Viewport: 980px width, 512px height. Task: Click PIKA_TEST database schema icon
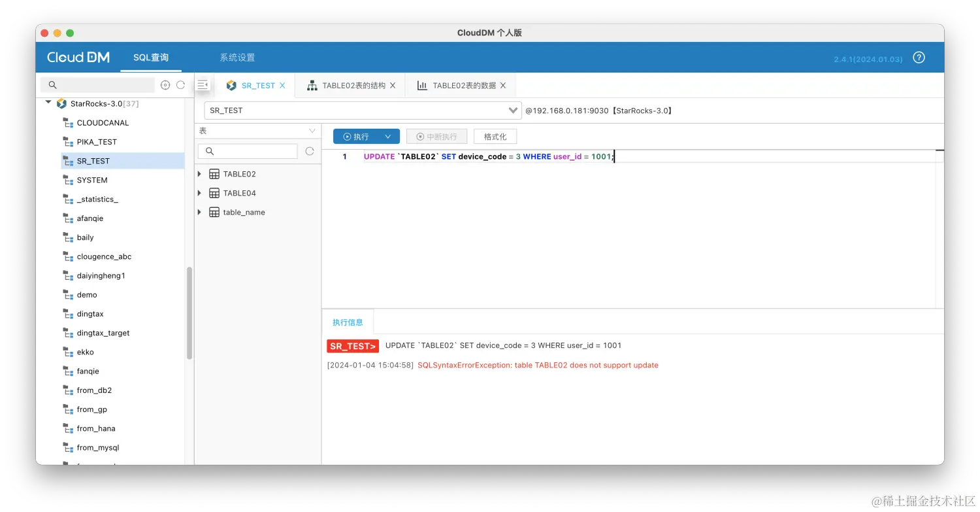(x=68, y=142)
